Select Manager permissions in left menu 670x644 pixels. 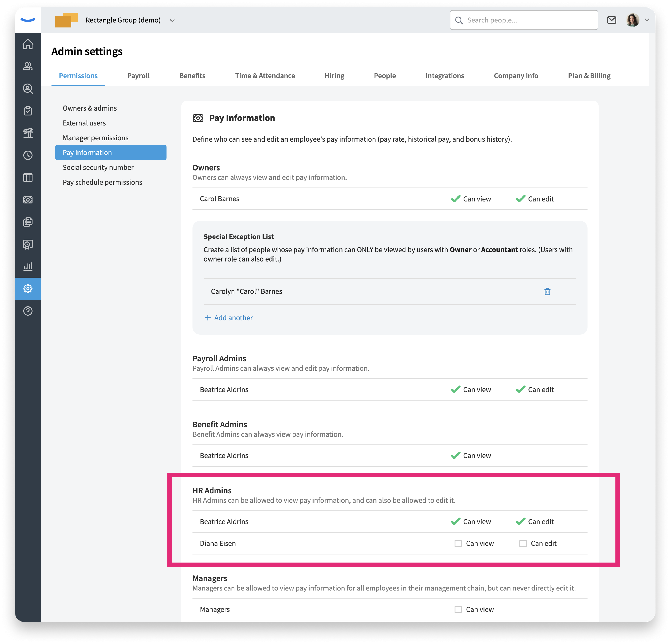tap(96, 138)
